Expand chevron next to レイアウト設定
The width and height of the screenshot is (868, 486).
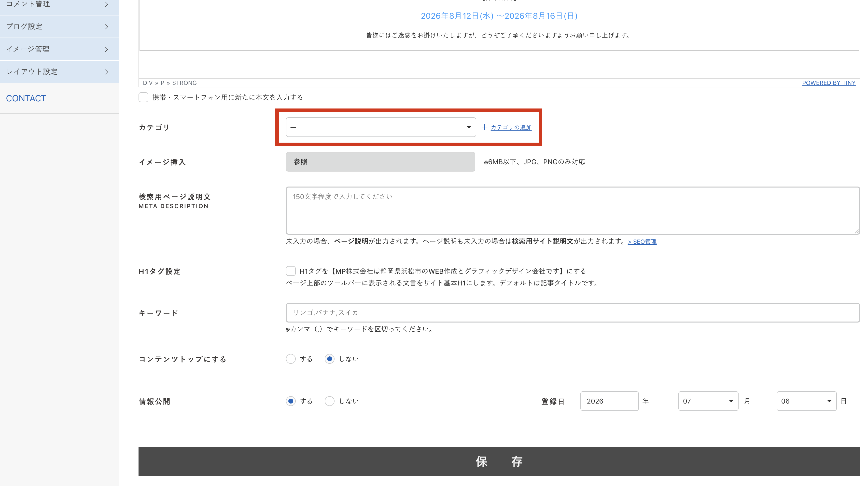(107, 72)
